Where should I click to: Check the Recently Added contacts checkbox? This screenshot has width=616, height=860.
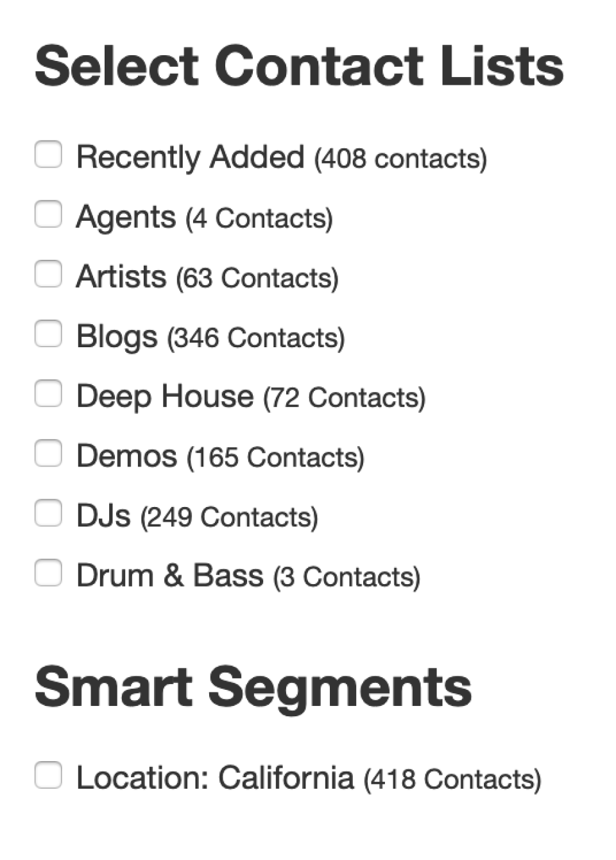coord(48,154)
